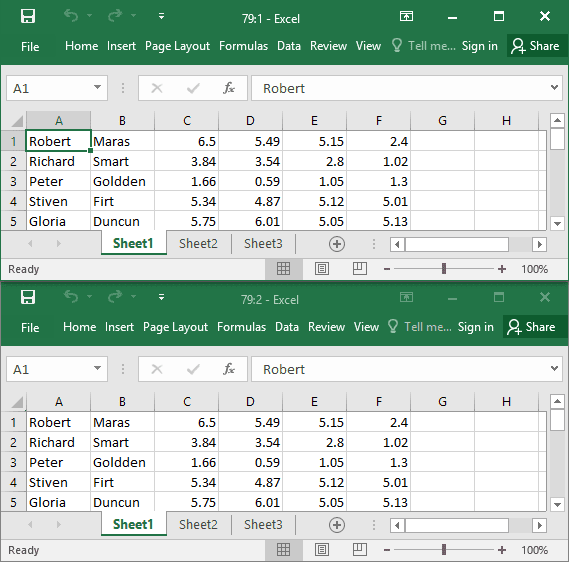The width and height of the screenshot is (569, 562).
Task: Click 100% zoom level in 79:1 window
Action: click(x=534, y=269)
